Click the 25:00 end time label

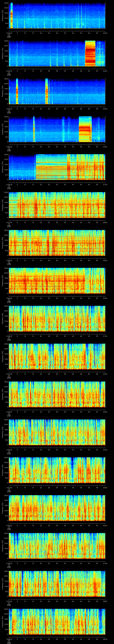coord(105,109)
